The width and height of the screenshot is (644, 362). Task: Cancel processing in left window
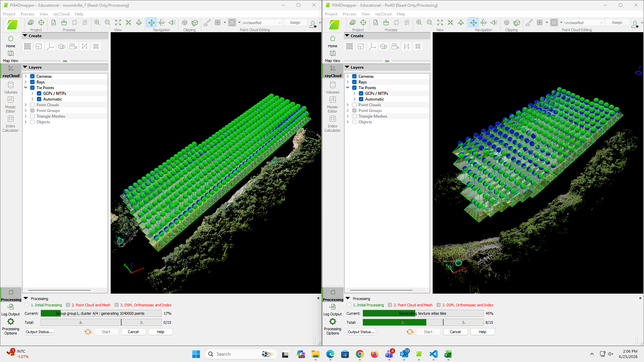coord(133,332)
